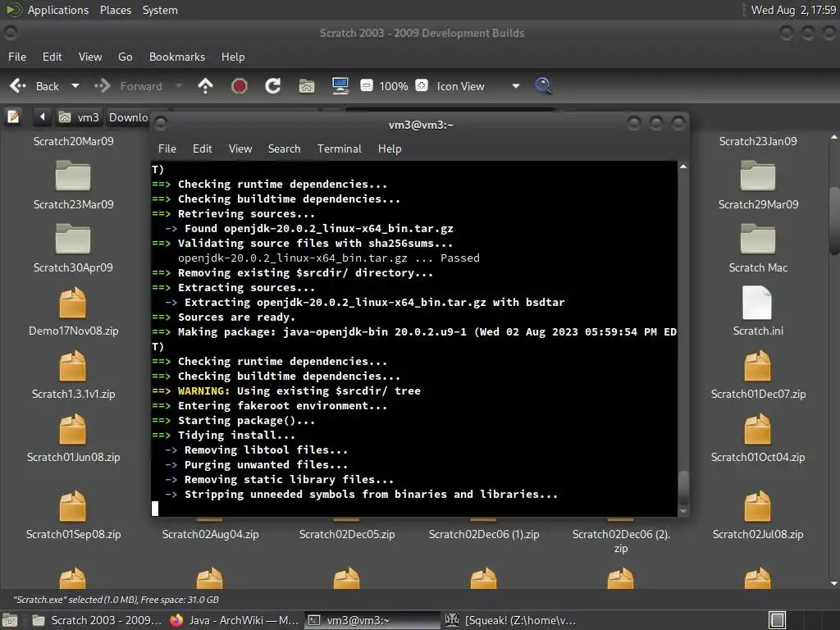Viewport: 840px width, 630px height.
Task: Click the Scratch02Dec06 (2).zip label
Action: point(621,541)
